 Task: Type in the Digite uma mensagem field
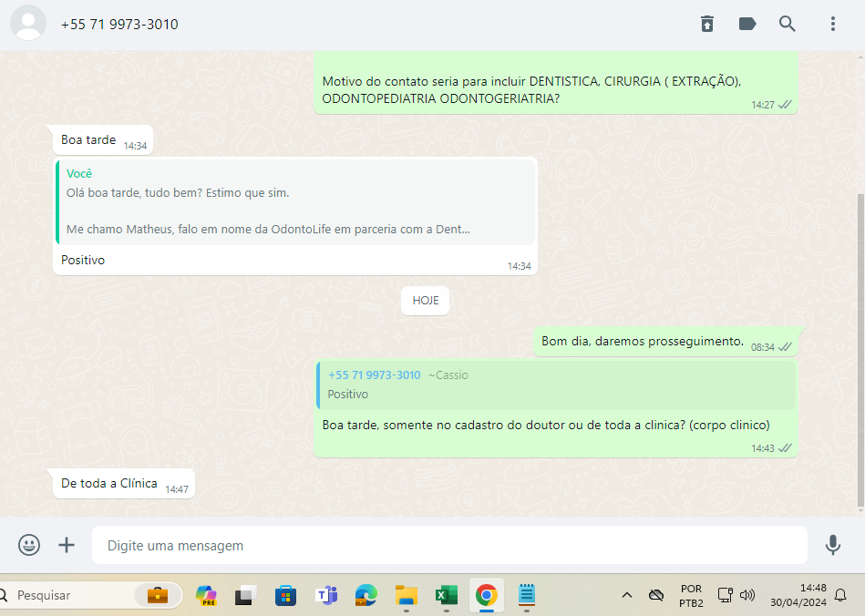coord(448,545)
